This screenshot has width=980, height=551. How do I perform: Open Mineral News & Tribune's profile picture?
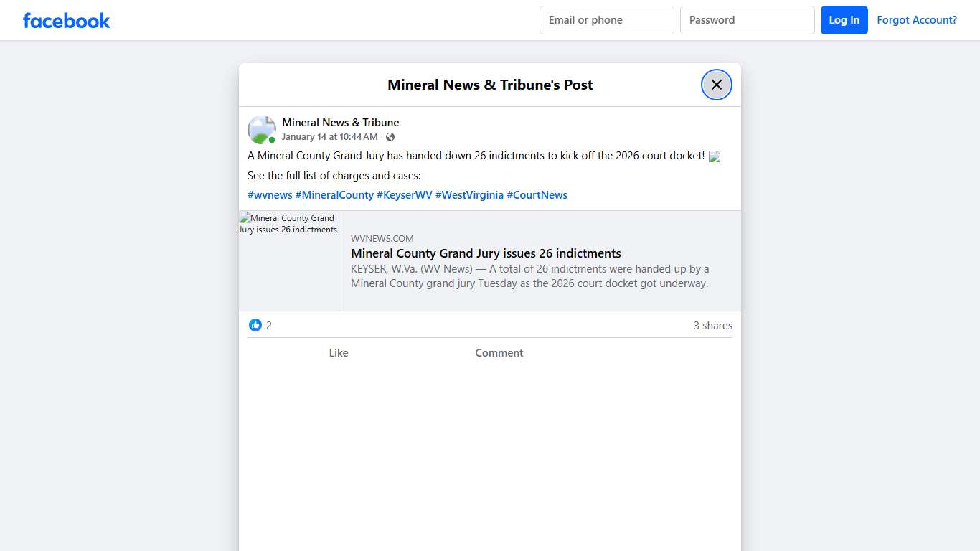point(261,129)
